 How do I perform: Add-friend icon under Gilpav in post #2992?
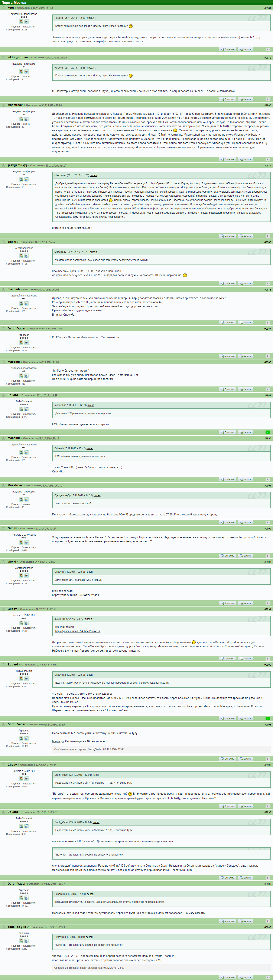(21, 542)
